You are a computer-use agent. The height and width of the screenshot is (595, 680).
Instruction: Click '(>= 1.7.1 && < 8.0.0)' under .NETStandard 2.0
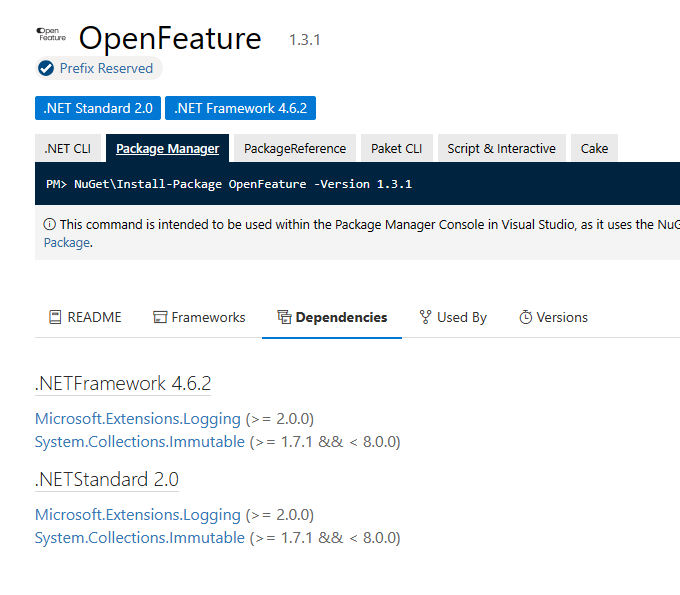click(x=325, y=537)
